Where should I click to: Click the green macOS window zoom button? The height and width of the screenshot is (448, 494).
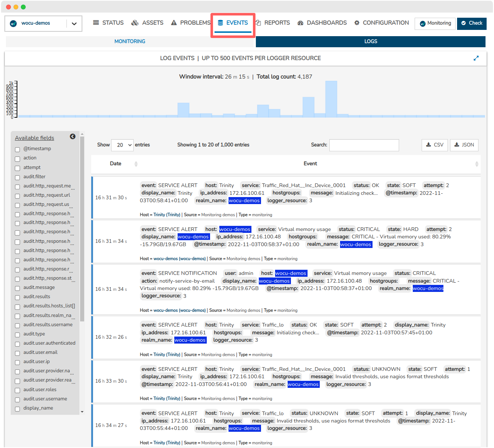23,7
